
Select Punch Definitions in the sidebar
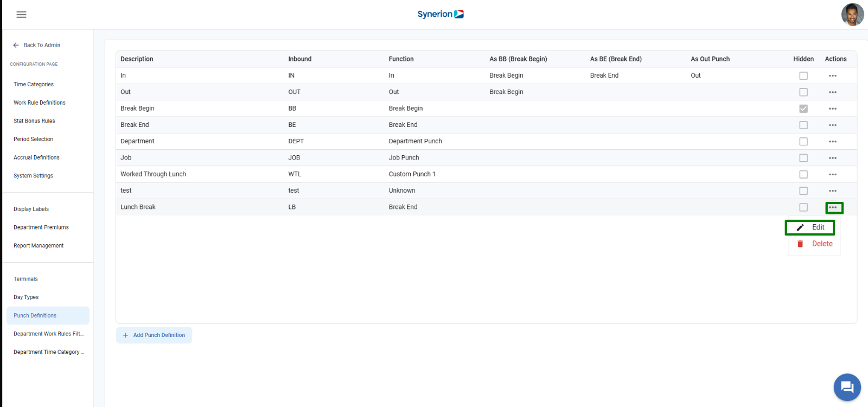point(48,315)
